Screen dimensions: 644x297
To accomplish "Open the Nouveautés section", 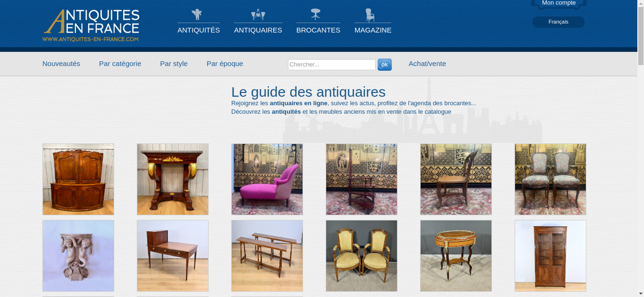I will (61, 64).
